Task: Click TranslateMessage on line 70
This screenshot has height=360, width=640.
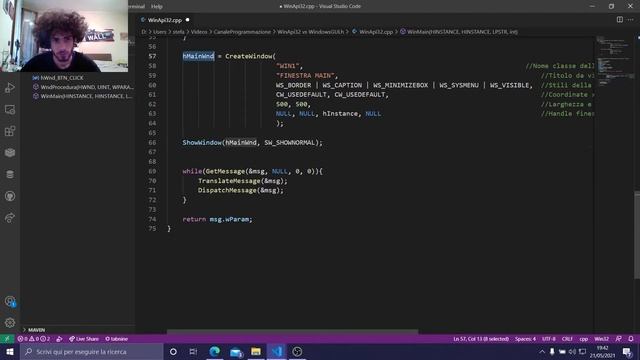Action: click(229, 181)
